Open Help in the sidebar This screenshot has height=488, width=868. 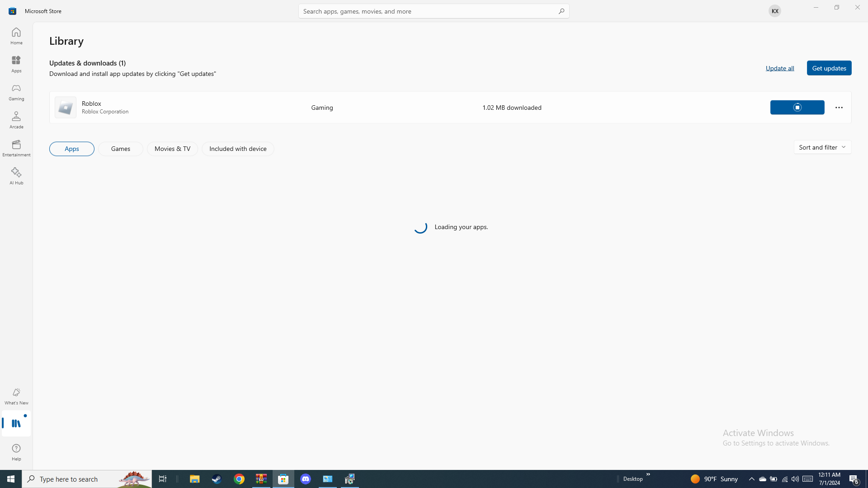pos(16,452)
